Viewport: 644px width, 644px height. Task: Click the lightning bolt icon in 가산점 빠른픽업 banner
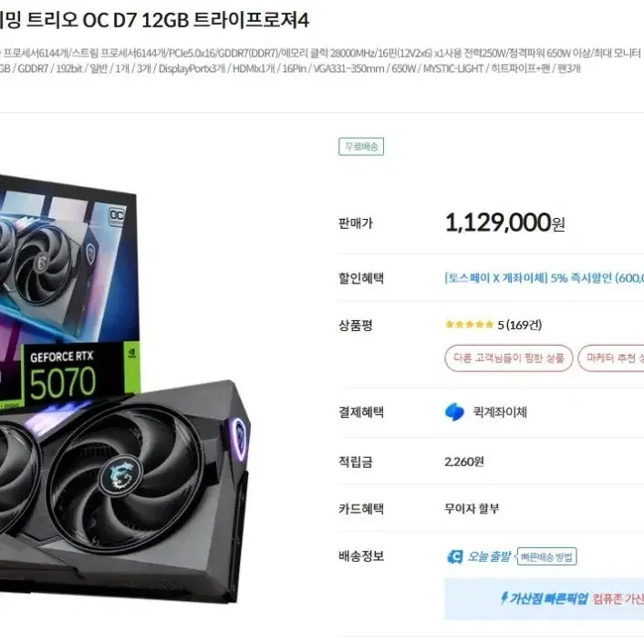(x=504, y=598)
